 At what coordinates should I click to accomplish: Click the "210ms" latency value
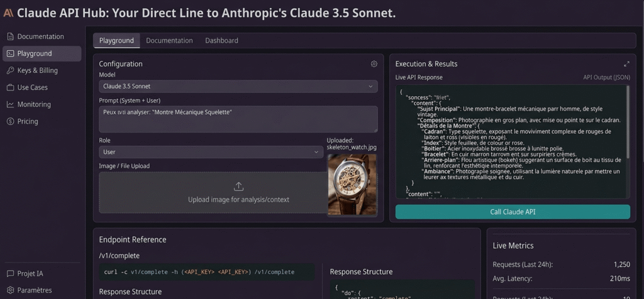point(619,279)
